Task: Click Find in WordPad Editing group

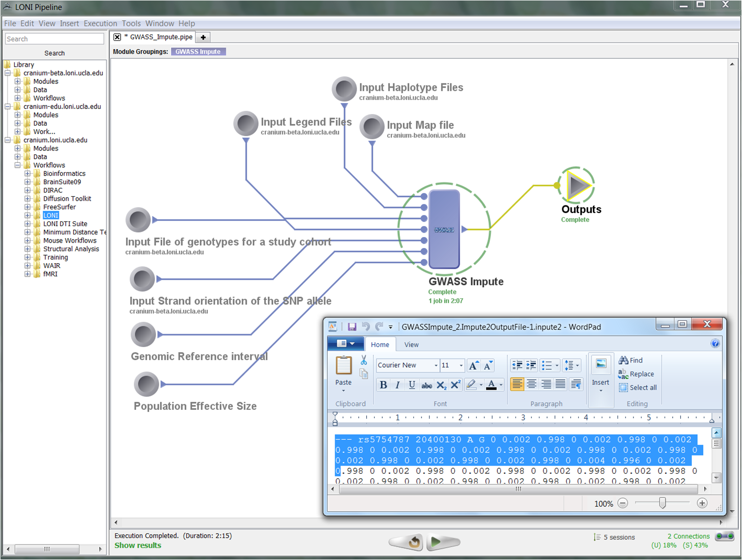Action: [631, 360]
